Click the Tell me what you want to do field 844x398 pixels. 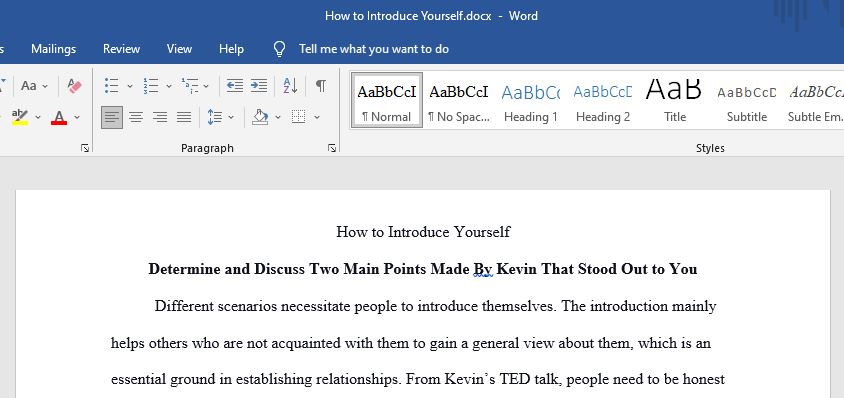[374, 49]
